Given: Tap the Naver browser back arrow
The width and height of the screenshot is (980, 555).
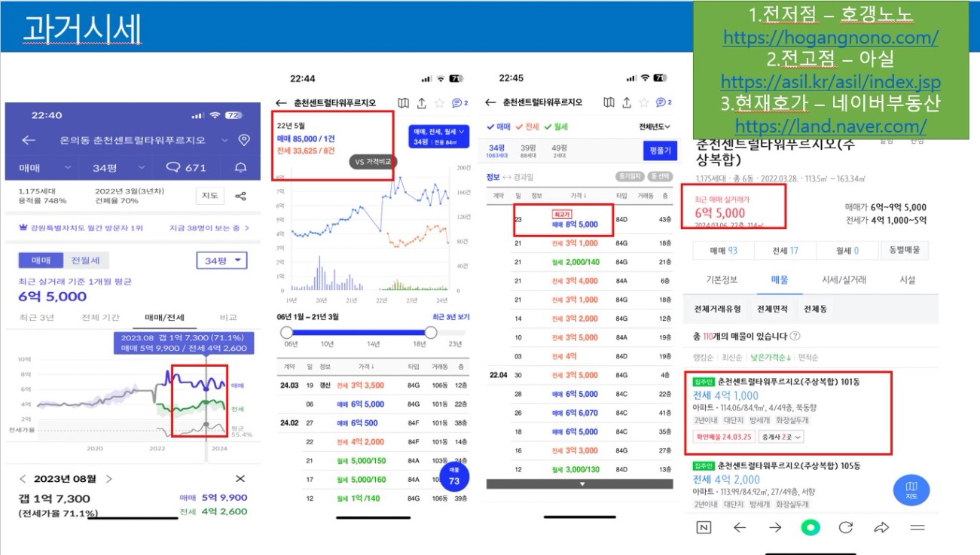Looking at the screenshot, I should click(x=740, y=528).
